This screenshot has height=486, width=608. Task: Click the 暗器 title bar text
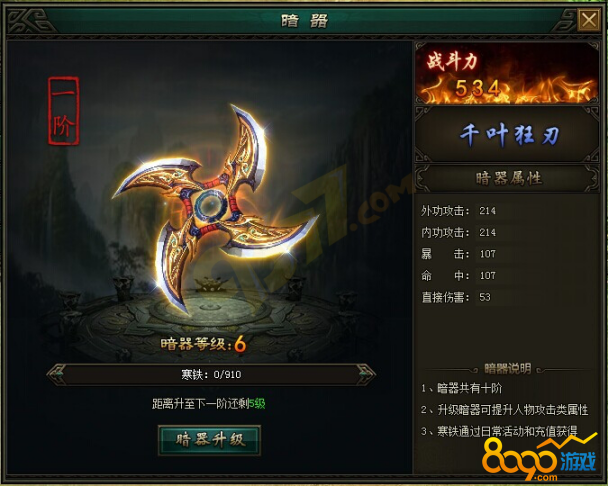(304, 20)
